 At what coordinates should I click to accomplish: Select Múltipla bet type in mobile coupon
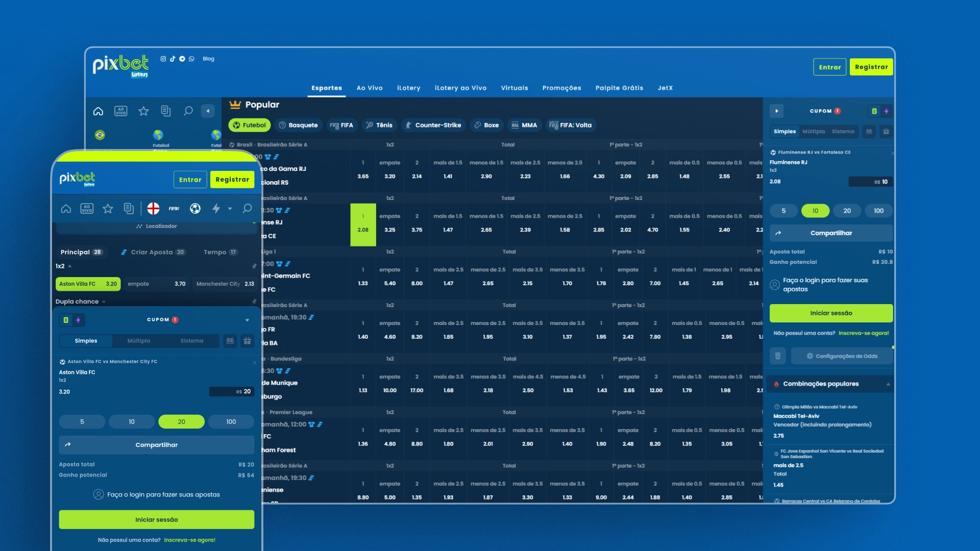[x=139, y=341]
